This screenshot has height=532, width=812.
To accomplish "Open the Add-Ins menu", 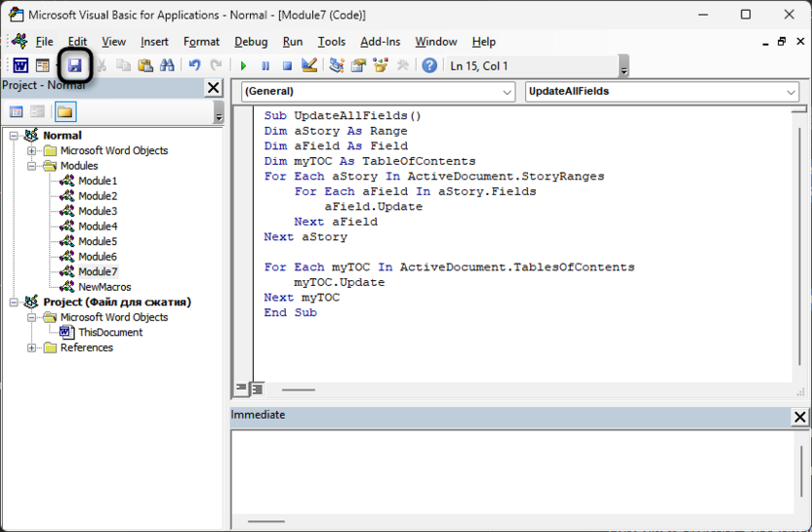I will 380,42.
